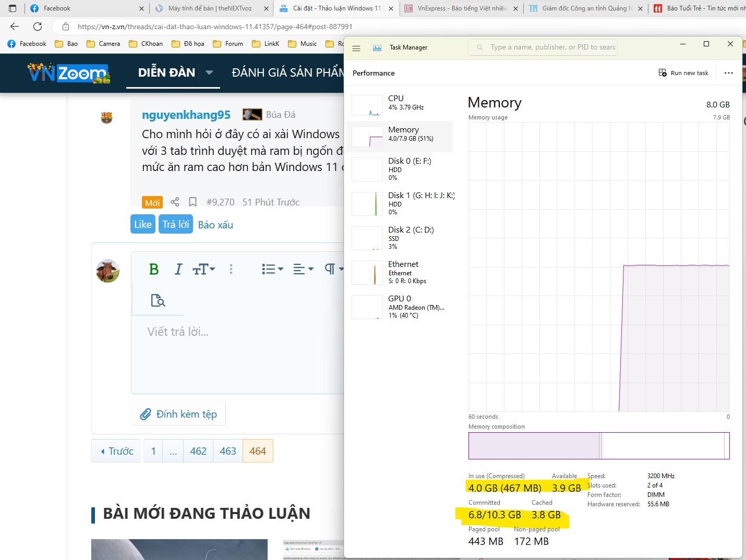The width and height of the screenshot is (746, 560).
Task: Switch to Máy tính để bàn theNEXTvoz tab
Action: pyautogui.click(x=211, y=8)
